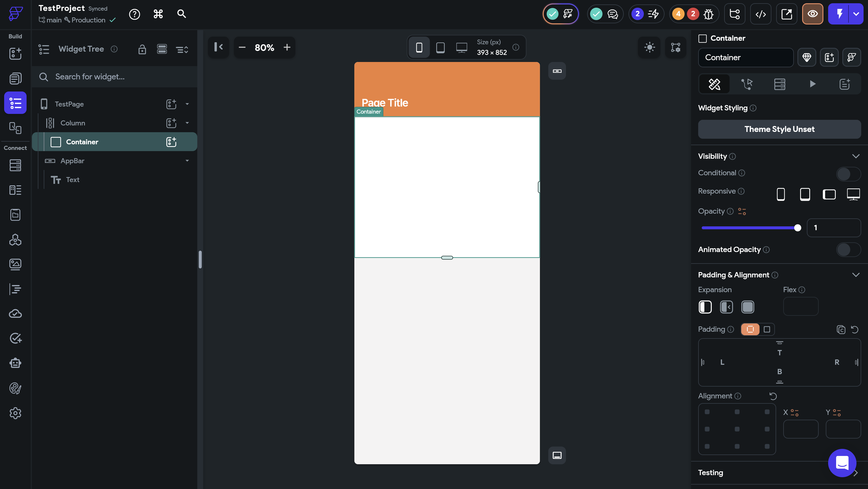The image size is (868, 489).
Task: Toggle the Conditional visibility switch
Action: (848, 174)
